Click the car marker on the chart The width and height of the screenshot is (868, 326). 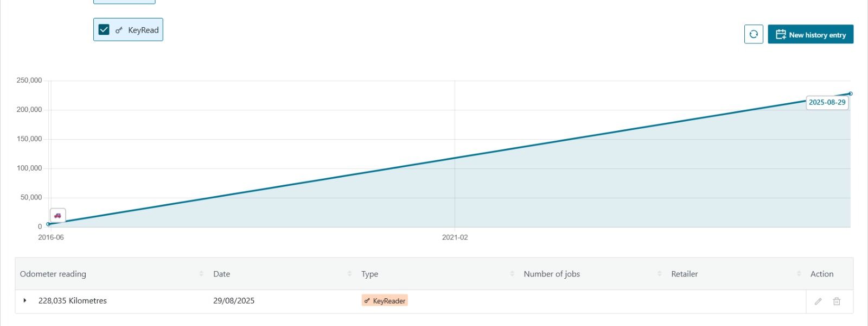click(58, 215)
